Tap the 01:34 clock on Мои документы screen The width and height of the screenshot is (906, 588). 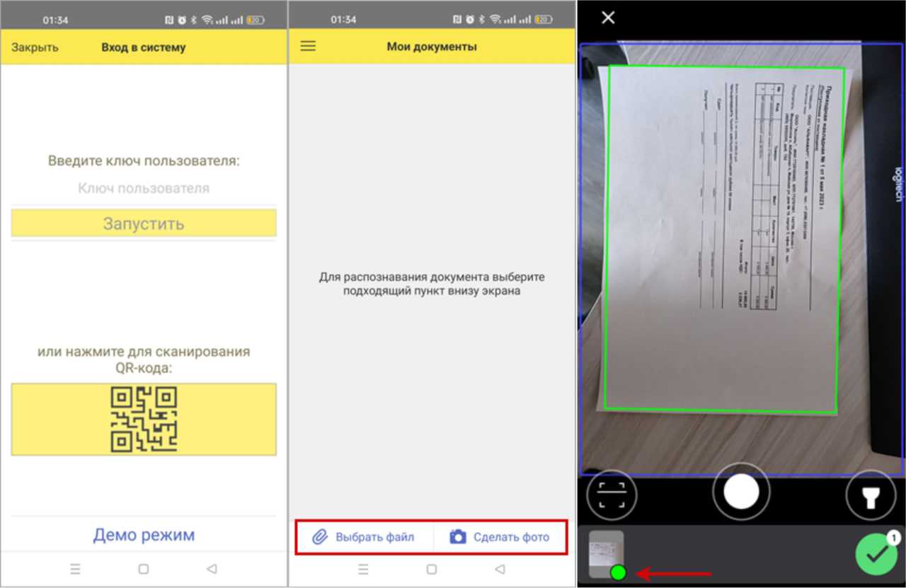[343, 20]
